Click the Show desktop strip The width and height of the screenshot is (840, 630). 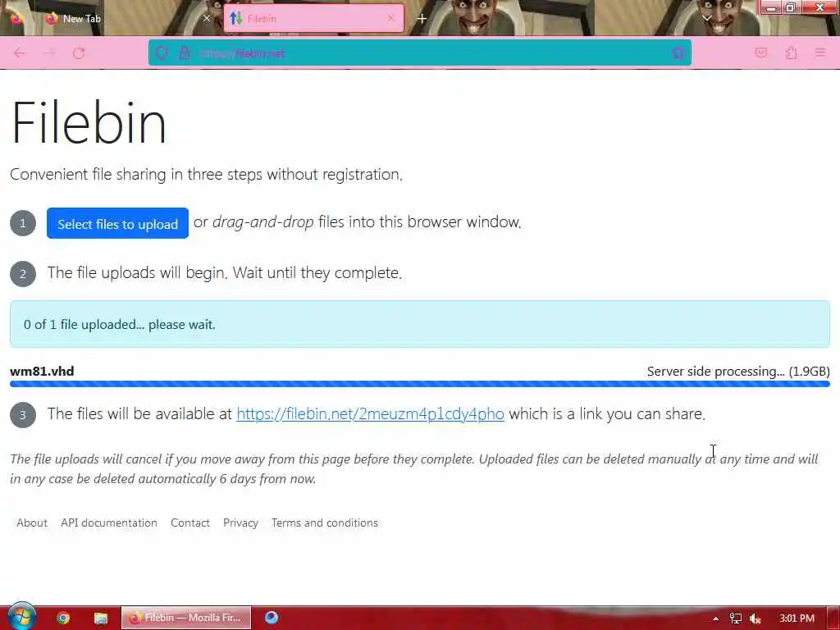pos(833,619)
